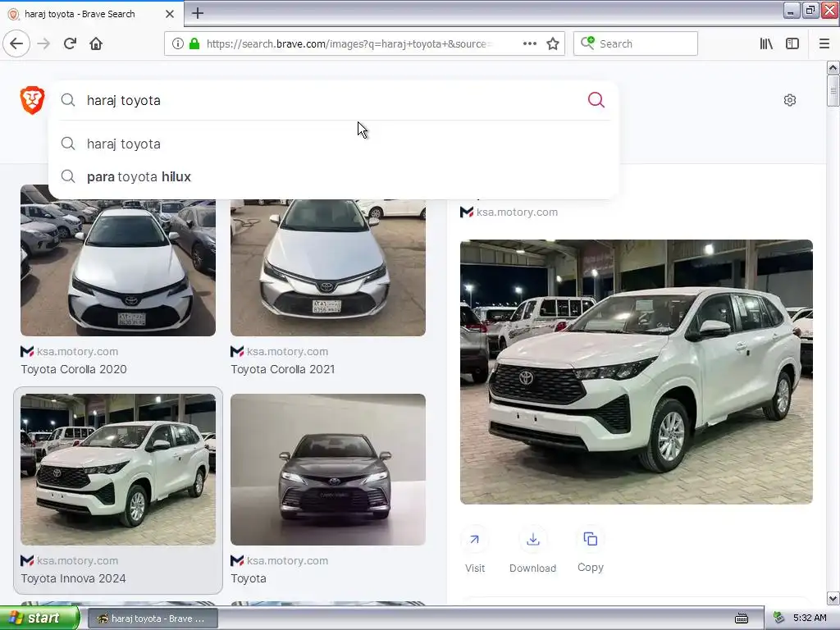840x630 pixels.
Task: Click the large Innova preview image
Action: coord(637,372)
